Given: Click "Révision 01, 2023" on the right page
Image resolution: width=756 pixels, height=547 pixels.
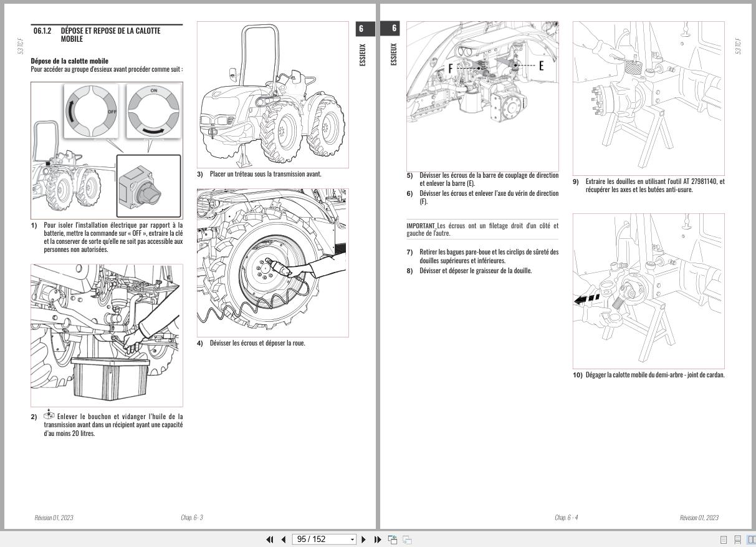Looking at the screenshot, I should 699,518.
